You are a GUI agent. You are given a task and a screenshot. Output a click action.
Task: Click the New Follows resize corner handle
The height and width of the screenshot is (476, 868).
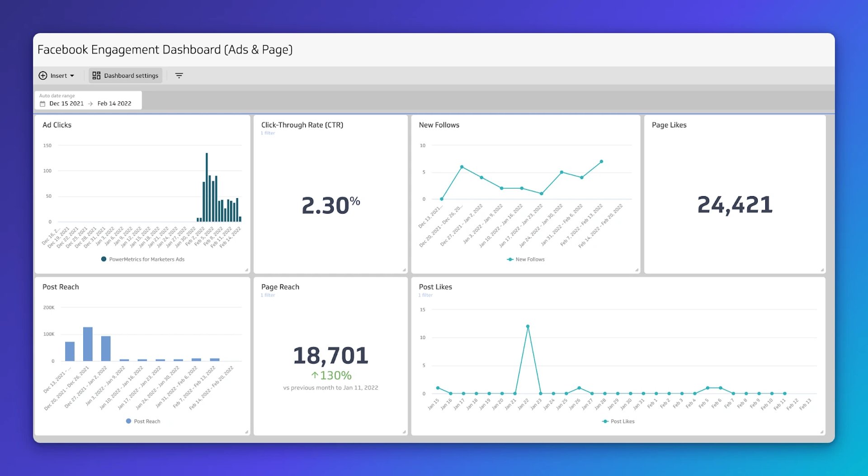[637, 270]
